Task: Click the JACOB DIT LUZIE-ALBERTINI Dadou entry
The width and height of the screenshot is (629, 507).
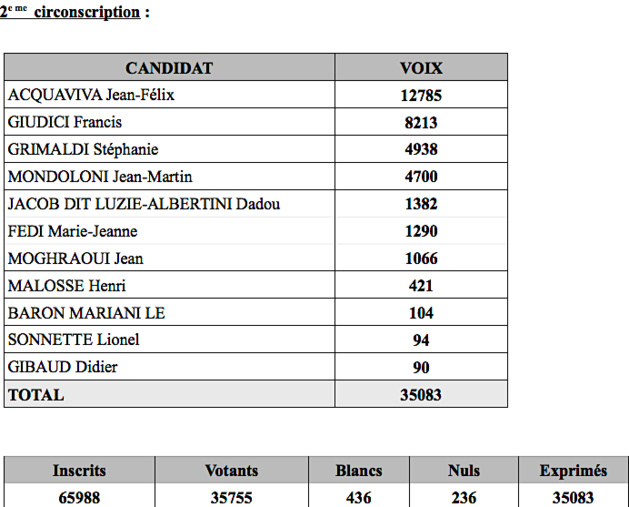Action: (x=143, y=204)
